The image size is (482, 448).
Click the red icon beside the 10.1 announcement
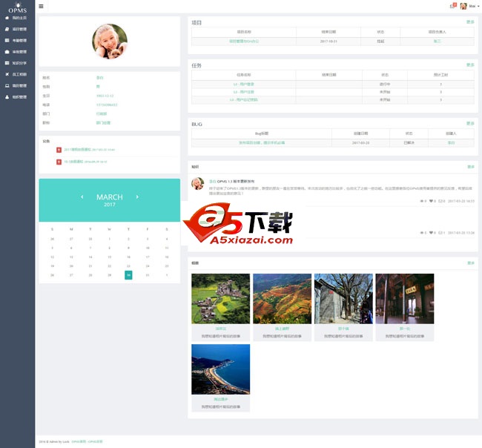[59, 162]
